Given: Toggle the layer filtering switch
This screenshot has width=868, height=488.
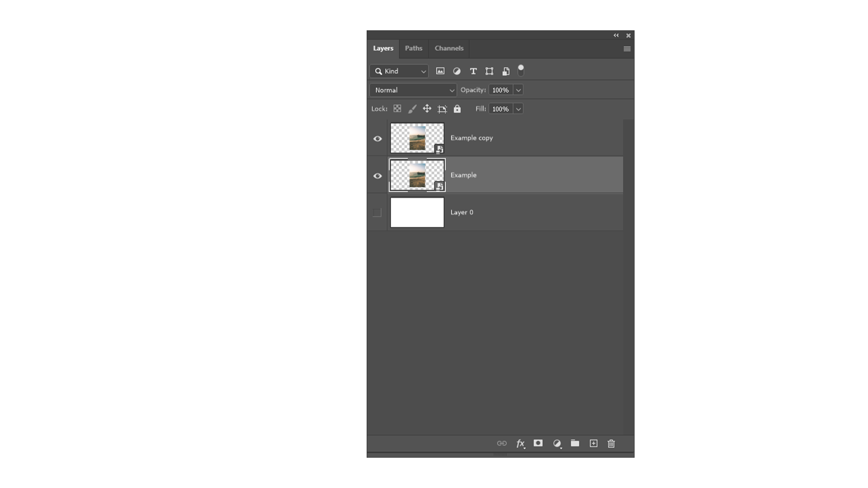Looking at the screenshot, I should point(521,70).
